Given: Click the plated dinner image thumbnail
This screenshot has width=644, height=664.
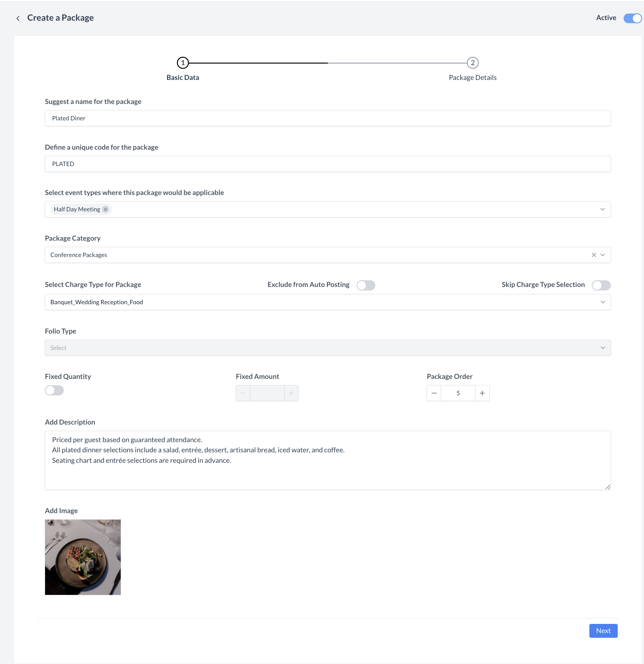Looking at the screenshot, I should coord(83,557).
